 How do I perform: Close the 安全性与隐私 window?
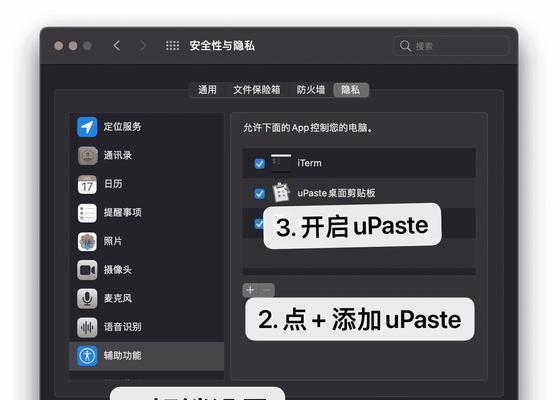coord(59,46)
